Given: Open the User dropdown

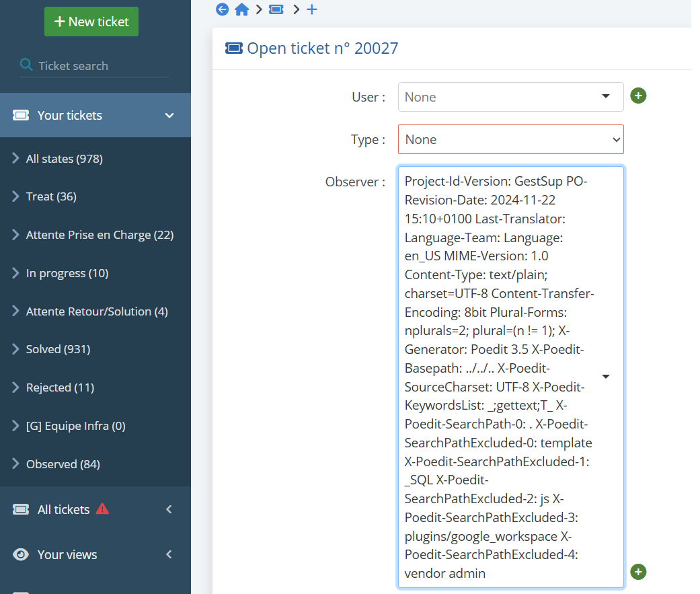Looking at the screenshot, I should coord(510,97).
